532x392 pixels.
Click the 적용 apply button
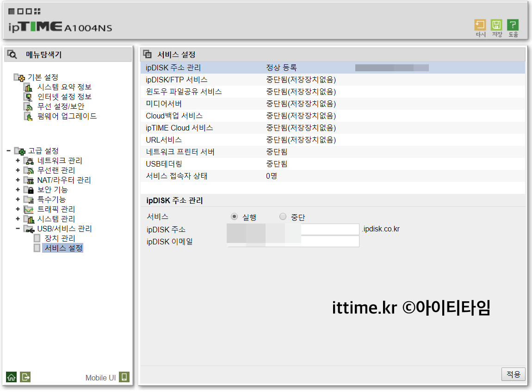[513, 374]
